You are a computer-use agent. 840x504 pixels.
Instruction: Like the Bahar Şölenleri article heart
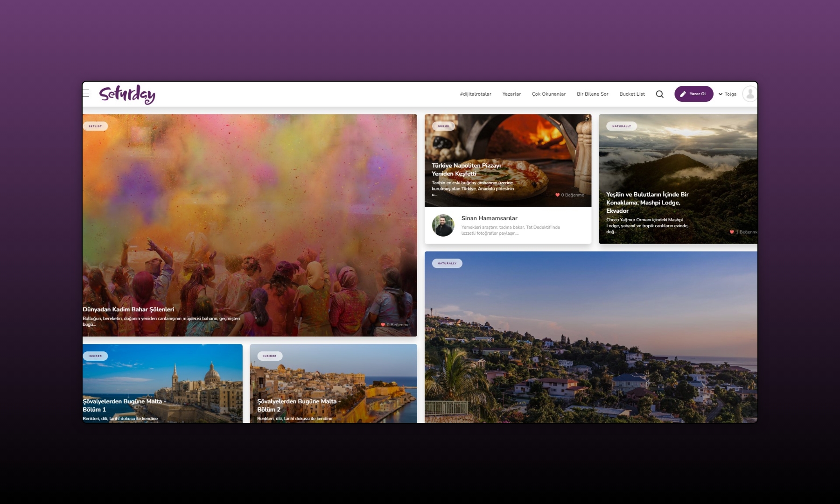[383, 325]
